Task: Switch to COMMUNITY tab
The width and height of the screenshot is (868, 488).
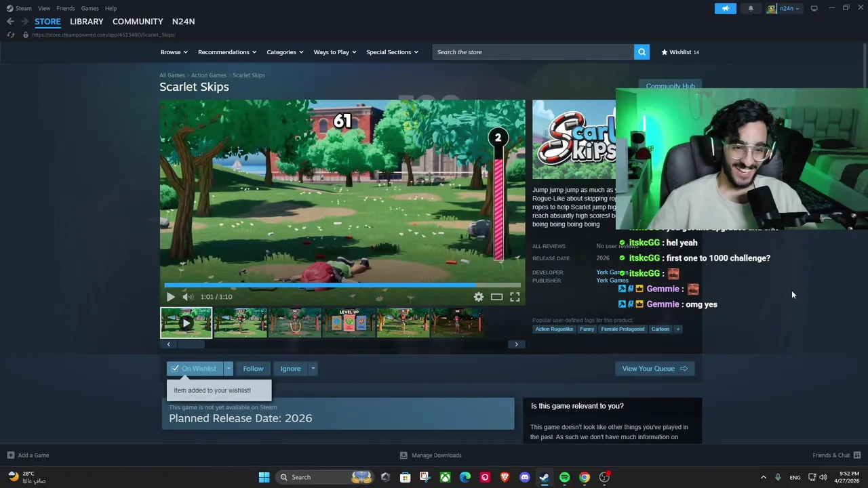Action: pos(138,22)
